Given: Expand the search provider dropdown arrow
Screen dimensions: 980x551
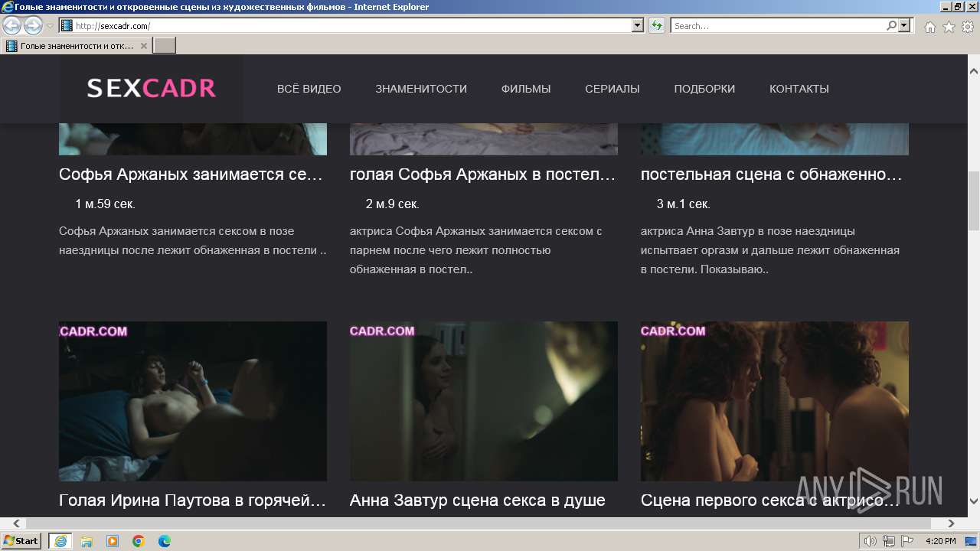Looking at the screenshot, I should coord(905,25).
